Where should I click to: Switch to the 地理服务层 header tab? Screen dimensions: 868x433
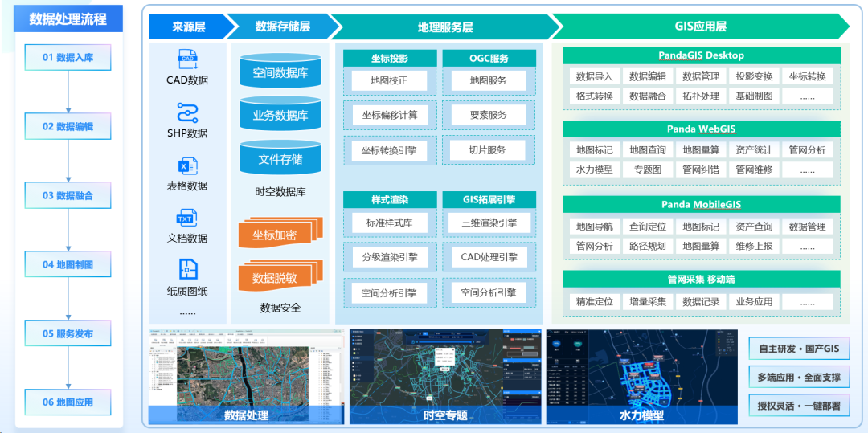click(x=444, y=27)
